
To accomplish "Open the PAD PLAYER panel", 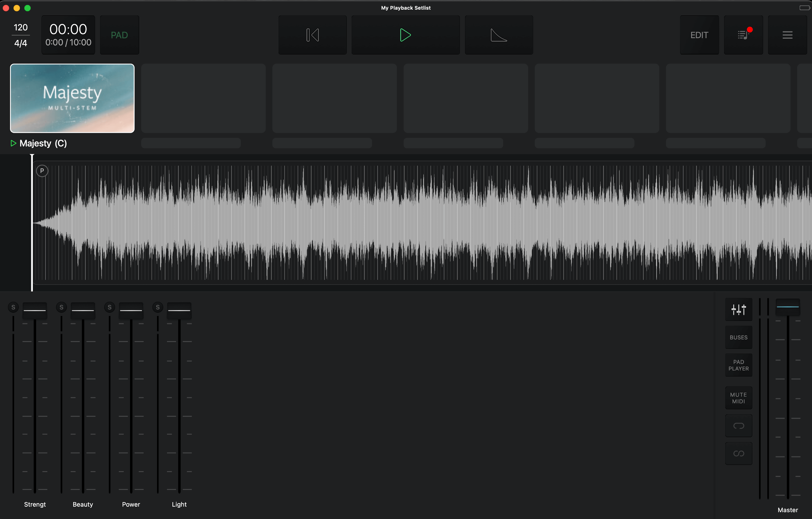I will tap(738, 365).
